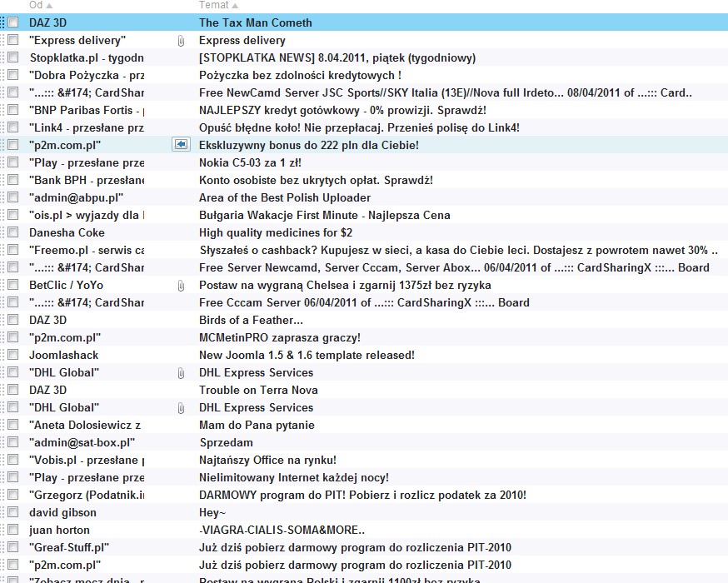Click paperclip icon on BetClic / YoYo email

click(x=181, y=286)
